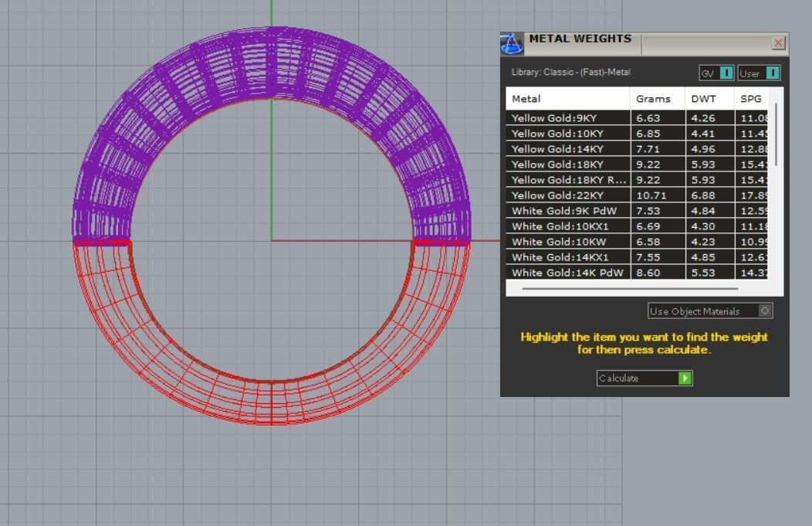Click the vertical scrollbar of metal list
This screenshot has height=526, width=812.
pyautogui.click(x=776, y=134)
